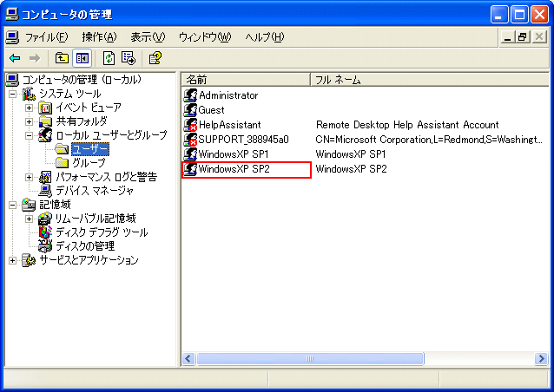The image size is (554, 392).
Task: Select イベント ビューア in the tree
Action: 89,108
